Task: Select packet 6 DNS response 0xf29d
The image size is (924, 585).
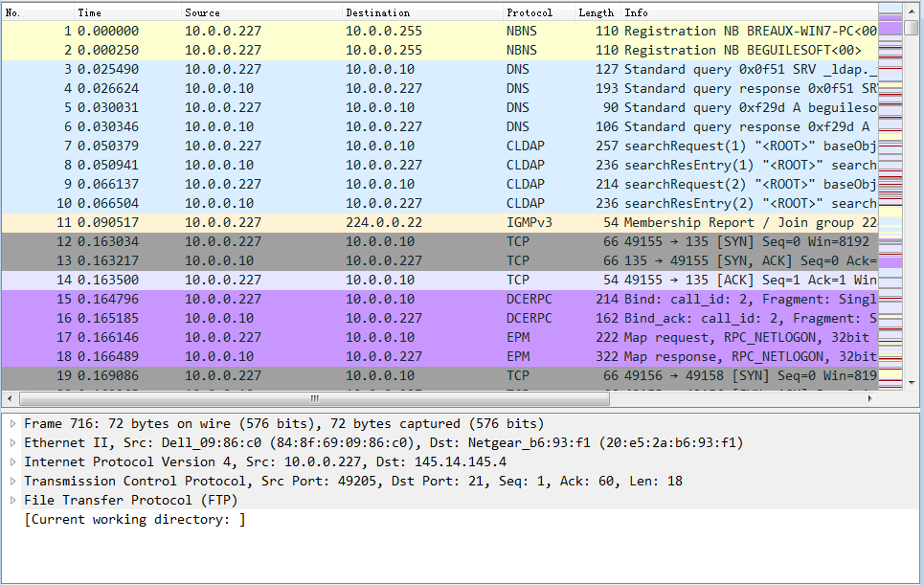Action: pos(439,126)
